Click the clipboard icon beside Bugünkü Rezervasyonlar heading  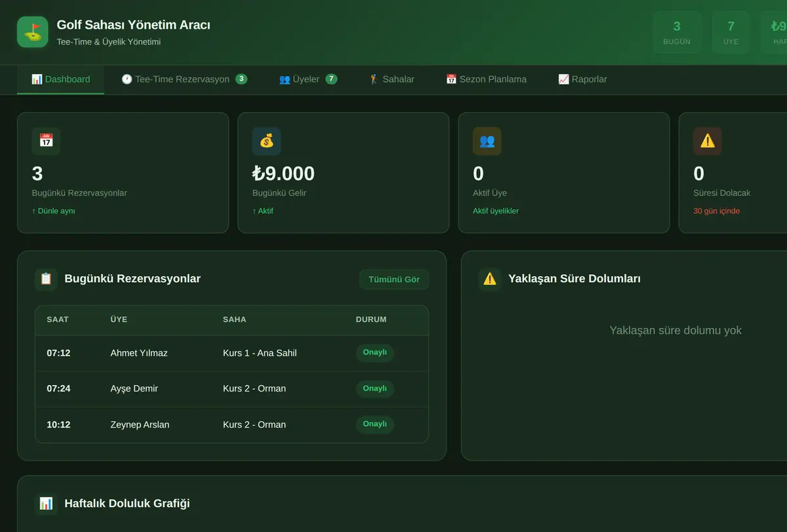pyautogui.click(x=46, y=279)
